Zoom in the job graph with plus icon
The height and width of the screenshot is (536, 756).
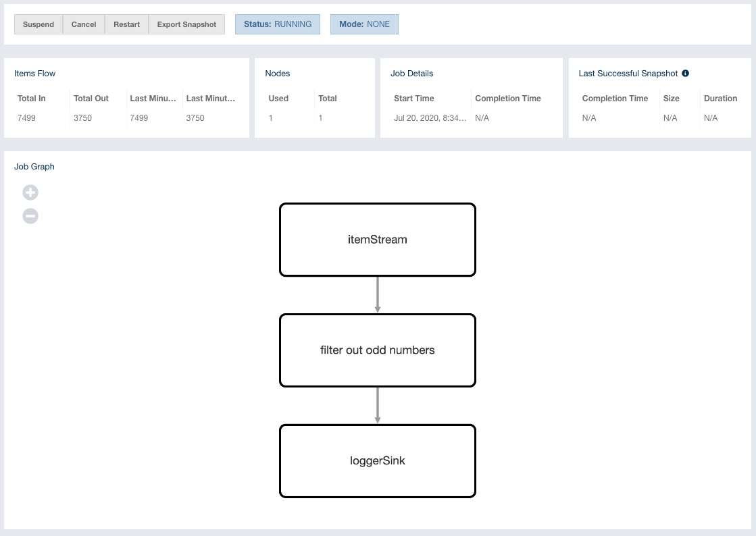pos(30,193)
